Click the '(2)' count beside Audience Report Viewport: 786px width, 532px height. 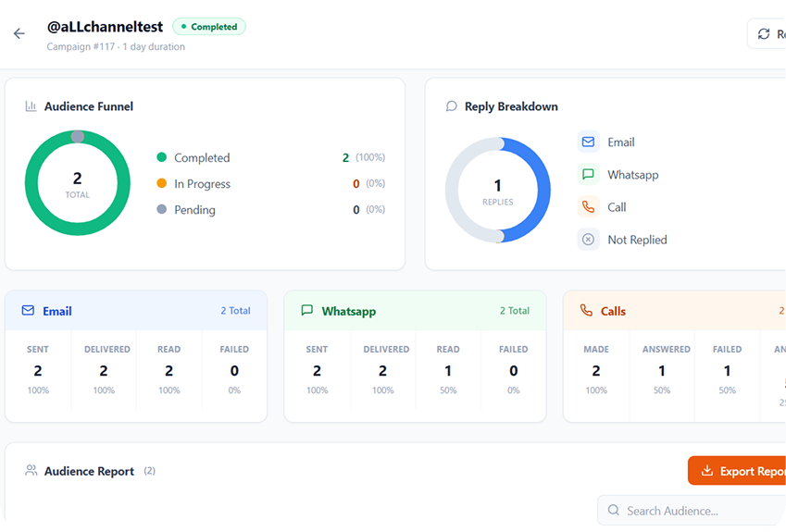[x=149, y=471]
